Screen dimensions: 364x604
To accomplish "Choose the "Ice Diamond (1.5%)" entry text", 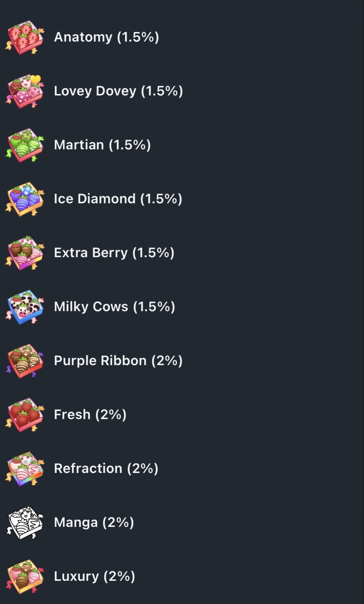I will pyautogui.click(x=118, y=199).
